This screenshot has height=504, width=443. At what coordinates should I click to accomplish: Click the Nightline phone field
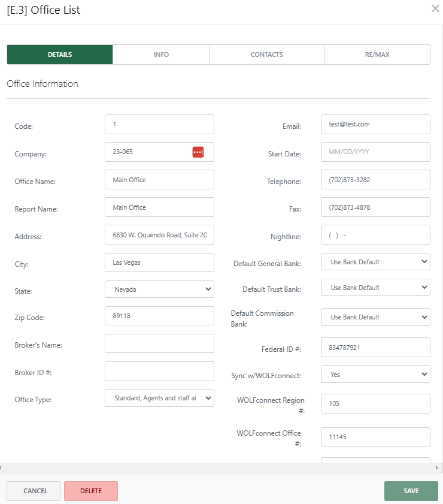(x=375, y=234)
